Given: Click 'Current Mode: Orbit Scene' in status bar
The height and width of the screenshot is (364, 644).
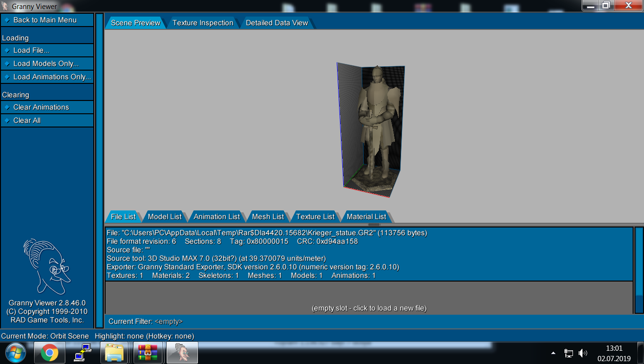Looking at the screenshot, I should click(x=45, y=336).
